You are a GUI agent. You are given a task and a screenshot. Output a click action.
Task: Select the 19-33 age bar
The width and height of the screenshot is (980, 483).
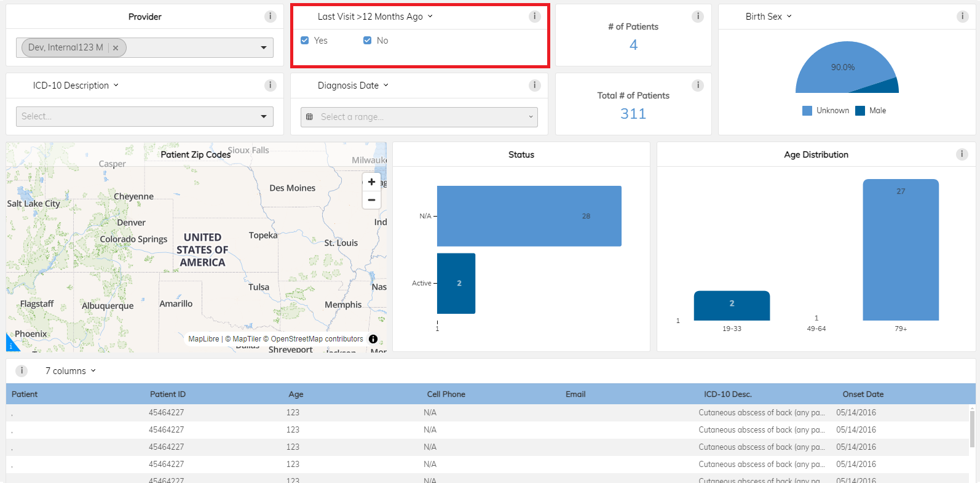tap(732, 305)
